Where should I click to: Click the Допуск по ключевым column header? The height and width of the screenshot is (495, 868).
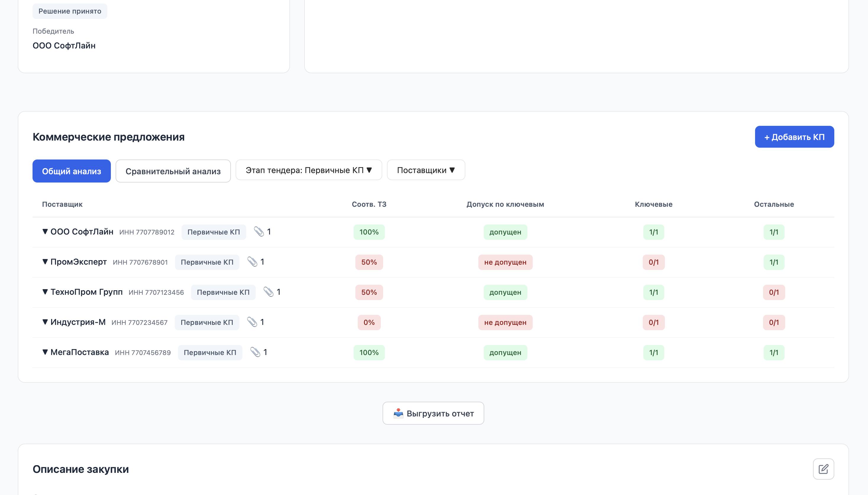[505, 204]
